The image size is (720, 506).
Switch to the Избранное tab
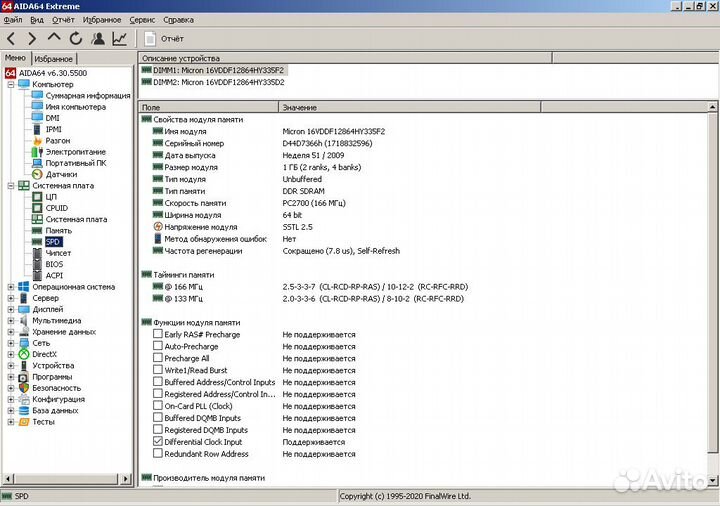click(x=54, y=59)
